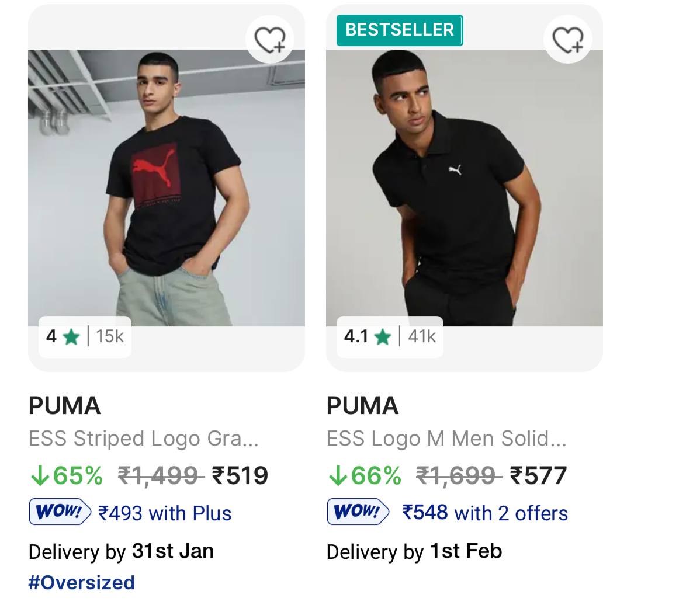View the ₹548 with 2 offers deal
The width and height of the screenshot is (700, 605).
coord(485,513)
